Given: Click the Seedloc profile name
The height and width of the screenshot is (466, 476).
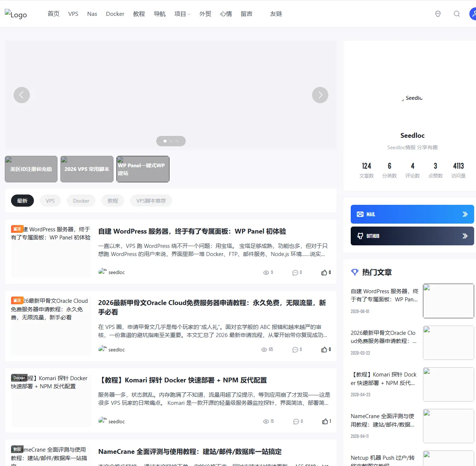Looking at the screenshot, I should [412, 136].
